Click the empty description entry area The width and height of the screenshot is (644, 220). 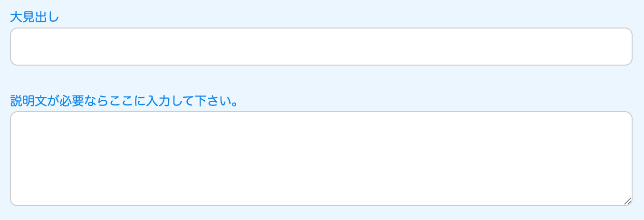pyautogui.click(x=321, y=159)
